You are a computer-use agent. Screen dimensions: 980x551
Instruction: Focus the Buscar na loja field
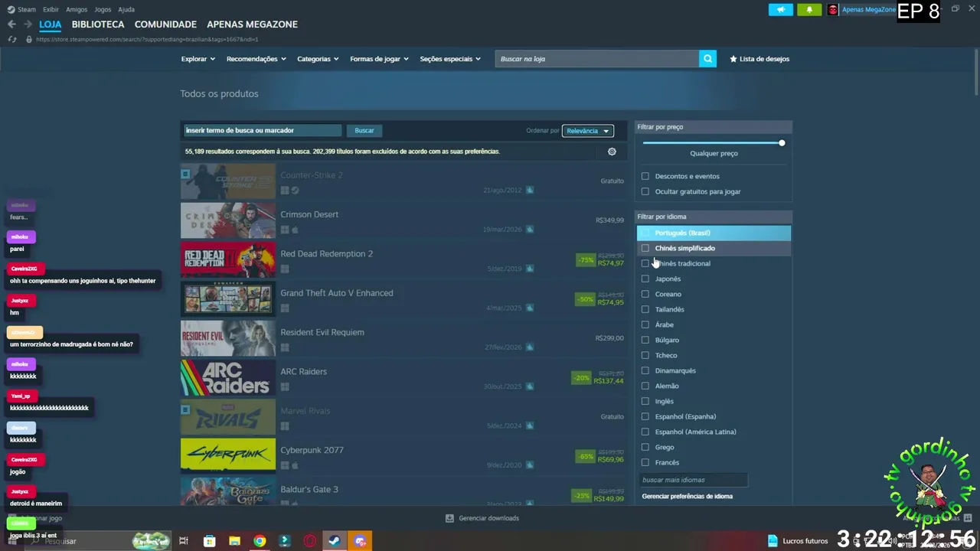597,59
